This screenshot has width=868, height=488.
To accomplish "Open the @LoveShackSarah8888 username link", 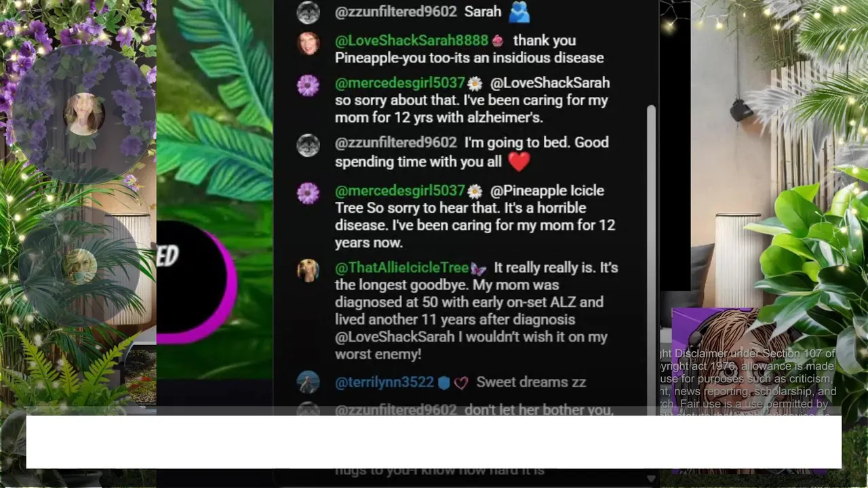I will coord(412,41).
